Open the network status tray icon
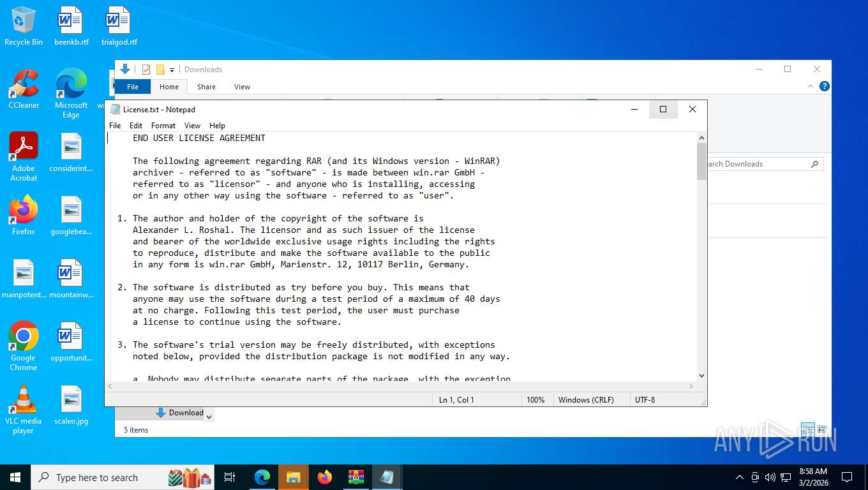Image resolution: width=868 pixels, height=490 pixels. pyautogui.click(x=786, y=477)
